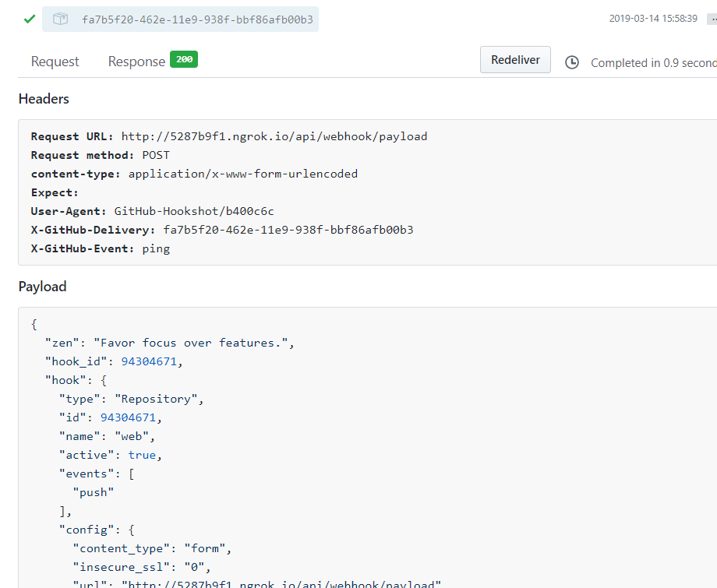Viewport: 717px width, 588px height.
Task: Click the application/x-www-form-urlencoded content-type value
Action: (243, 174)
